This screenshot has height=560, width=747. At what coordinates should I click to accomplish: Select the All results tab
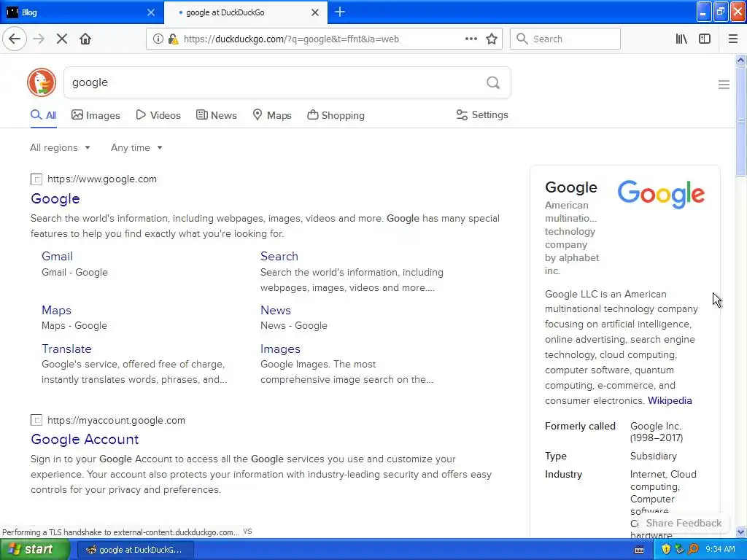click(43, 114)
